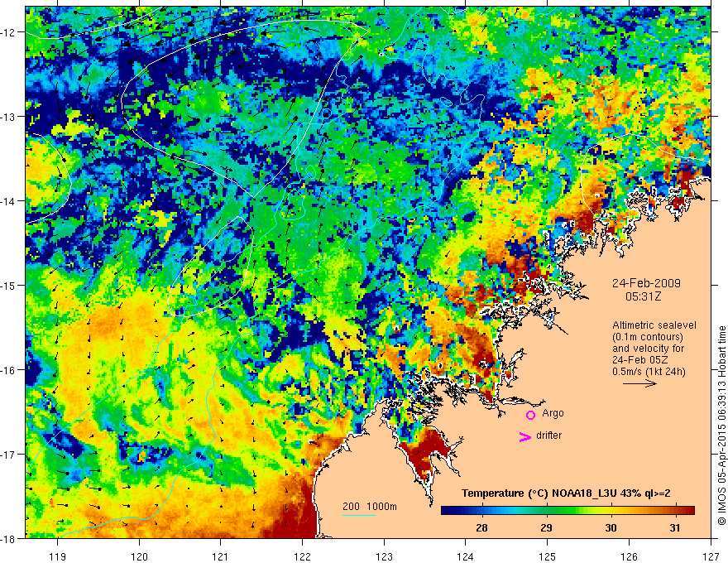728x563 pixels.
Task: Click the latitude axis label -15
Action: click(8, 286)
